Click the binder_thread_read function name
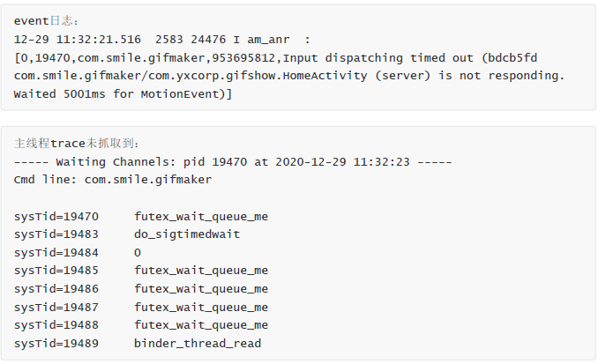598x364 pixels. (198, 344)
